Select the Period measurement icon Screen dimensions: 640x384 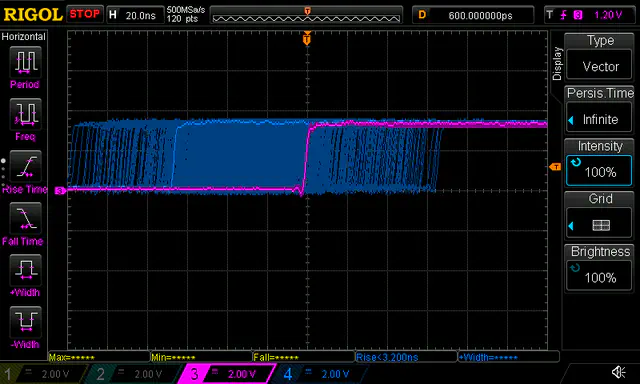tap(25, 62)
